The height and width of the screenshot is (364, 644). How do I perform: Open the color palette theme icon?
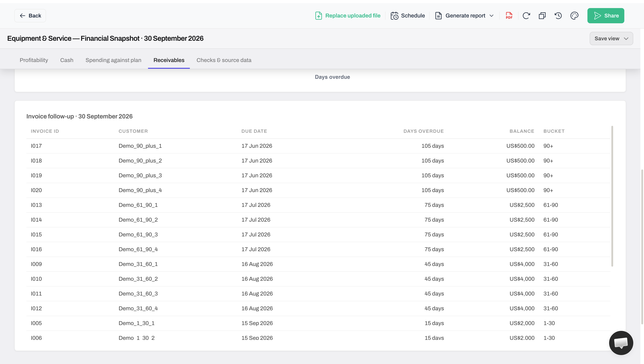(x=574, y=15)
